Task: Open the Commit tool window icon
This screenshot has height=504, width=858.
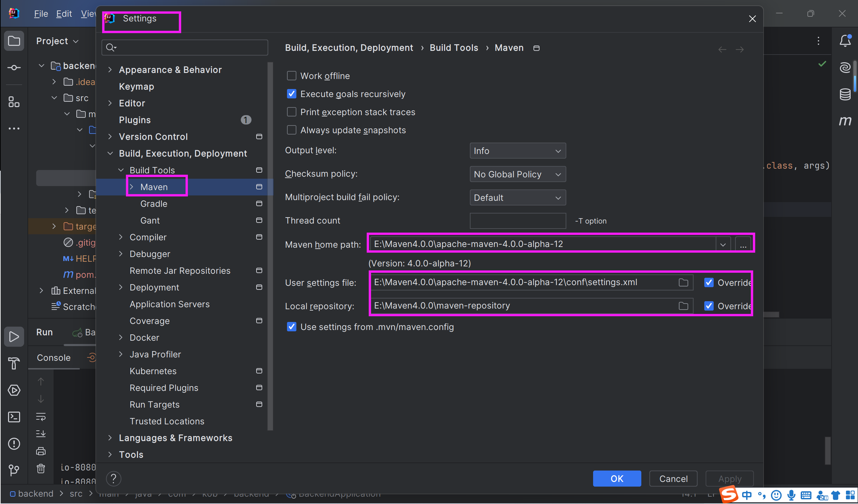Action: coord(14,68)
